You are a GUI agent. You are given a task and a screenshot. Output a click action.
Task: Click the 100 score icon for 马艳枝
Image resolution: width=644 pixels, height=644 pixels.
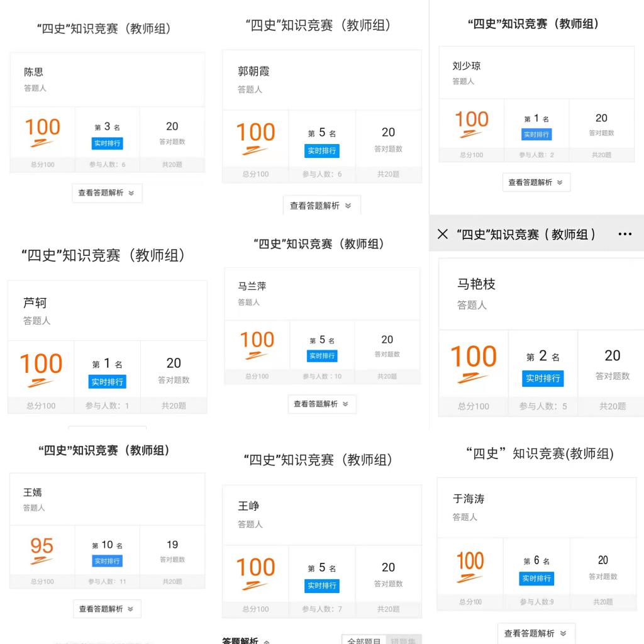click(x=474, y=363)
